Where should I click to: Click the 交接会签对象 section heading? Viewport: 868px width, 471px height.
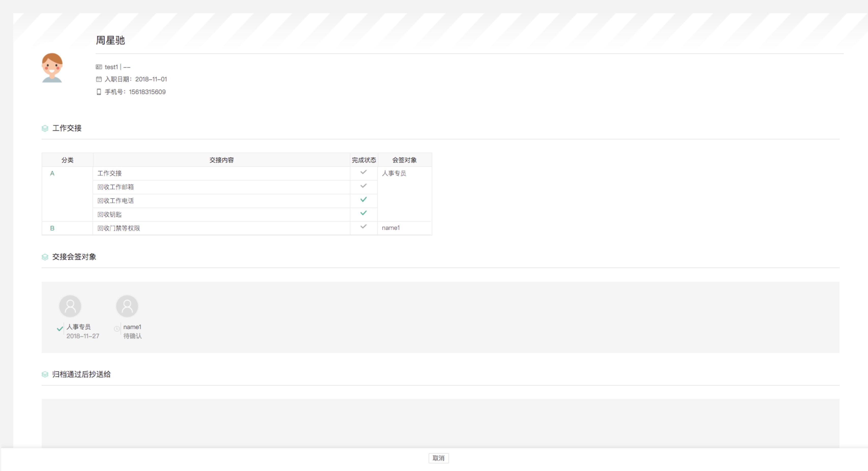74,257
